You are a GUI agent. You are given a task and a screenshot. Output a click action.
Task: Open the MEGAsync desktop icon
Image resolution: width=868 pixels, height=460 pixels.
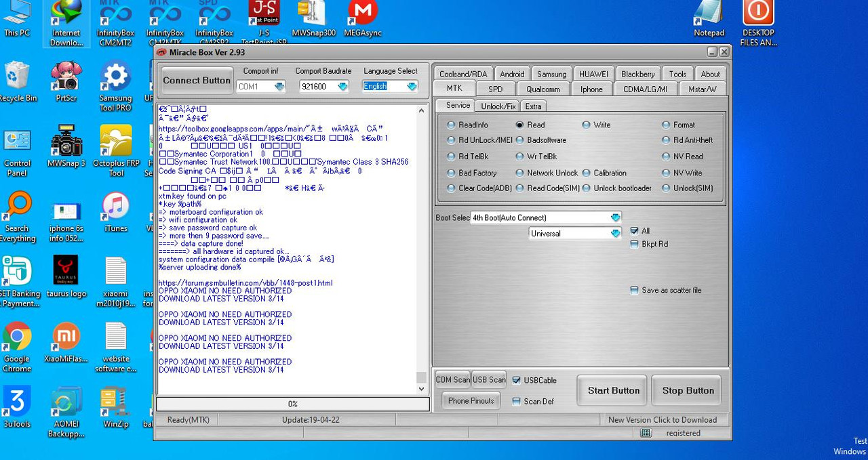[x=363, y=19]
